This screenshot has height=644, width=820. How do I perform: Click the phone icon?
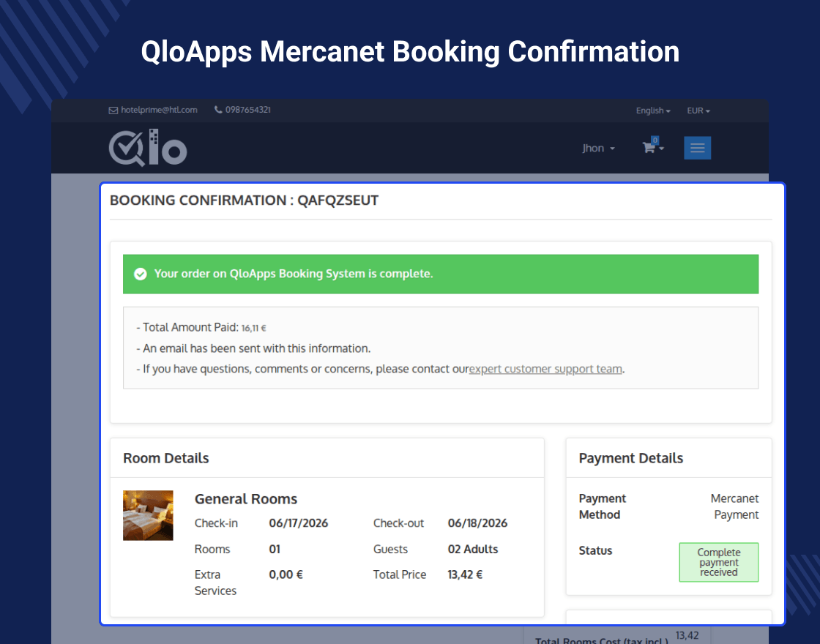point(218,110)
